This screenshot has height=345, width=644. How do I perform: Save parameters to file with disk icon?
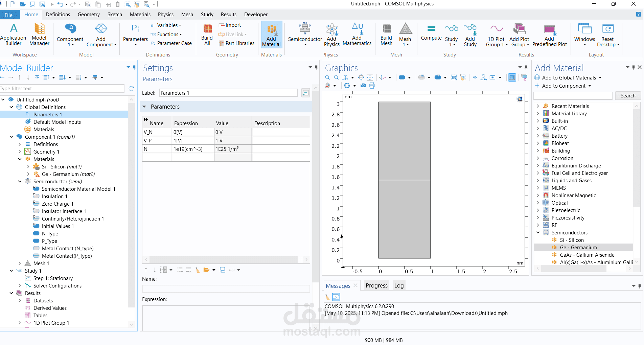223,270
